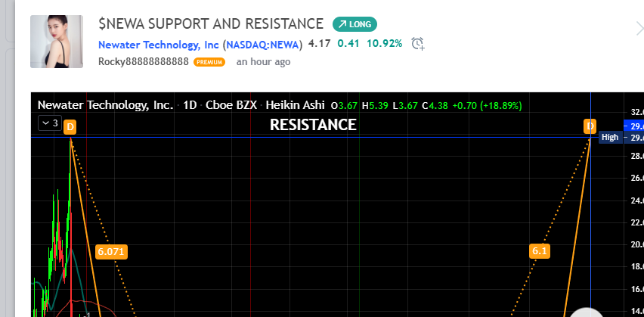Click the 1D interval text in chart legend

click(190, 105)
